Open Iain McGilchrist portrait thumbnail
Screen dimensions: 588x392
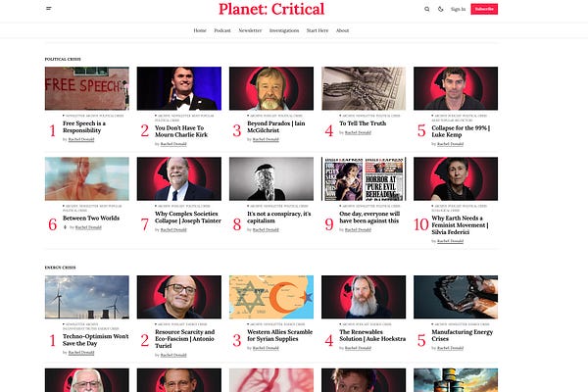pos(271,88)
